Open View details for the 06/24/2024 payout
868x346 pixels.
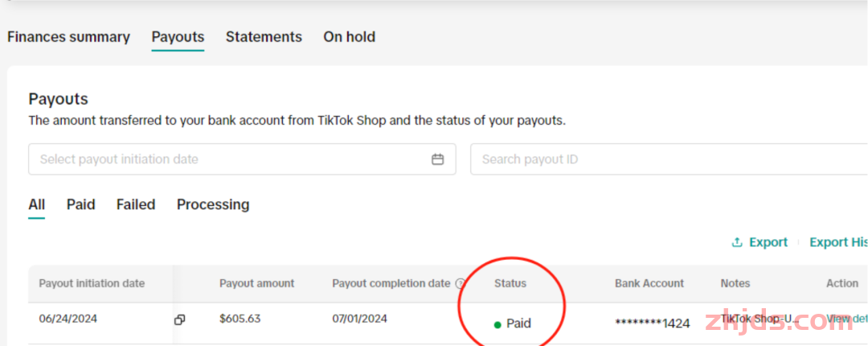(x=847, y=319)
